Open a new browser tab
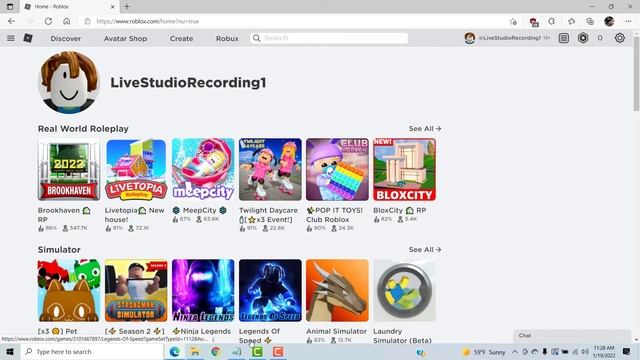 (127, 7)
